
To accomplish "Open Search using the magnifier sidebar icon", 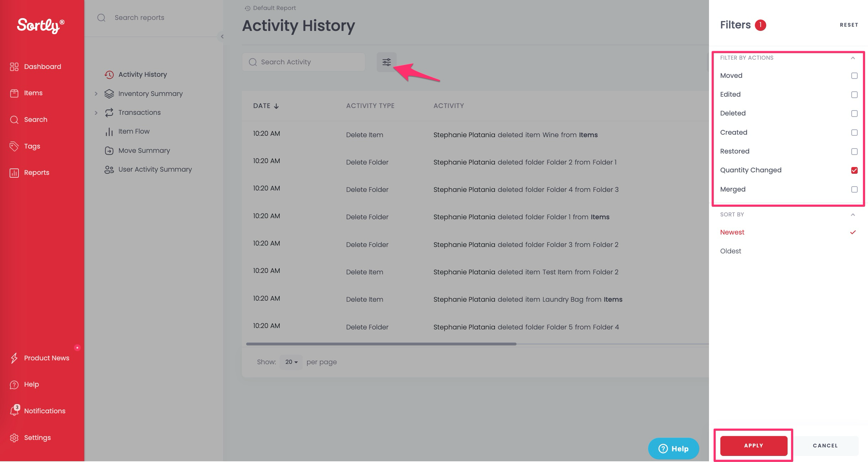I will point(14,119).
